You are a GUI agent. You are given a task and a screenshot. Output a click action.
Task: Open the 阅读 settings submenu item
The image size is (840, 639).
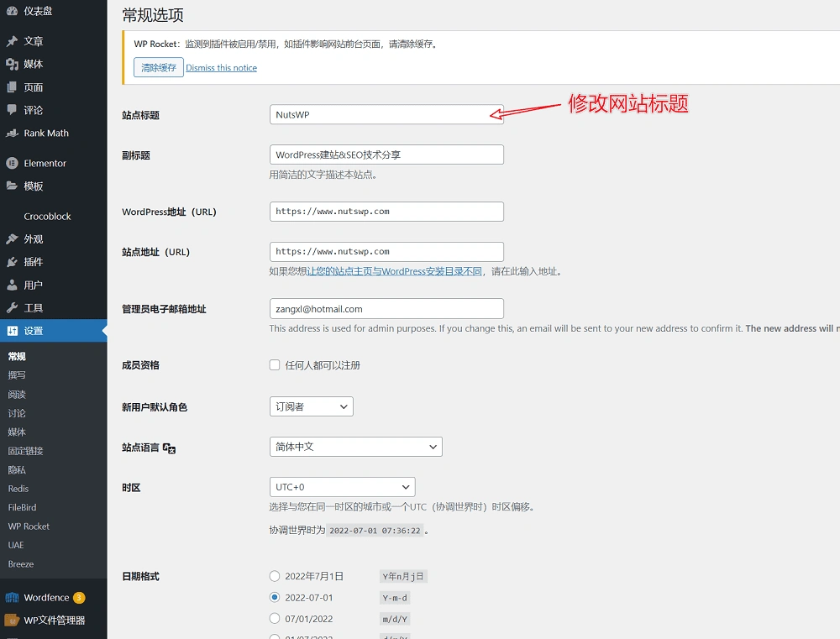17,394
